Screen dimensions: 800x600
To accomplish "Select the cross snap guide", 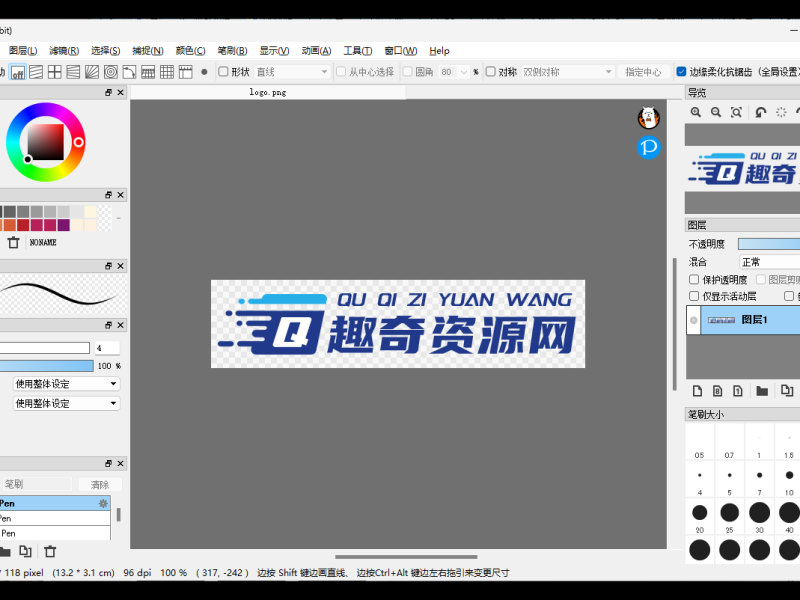I will [55, 72].
